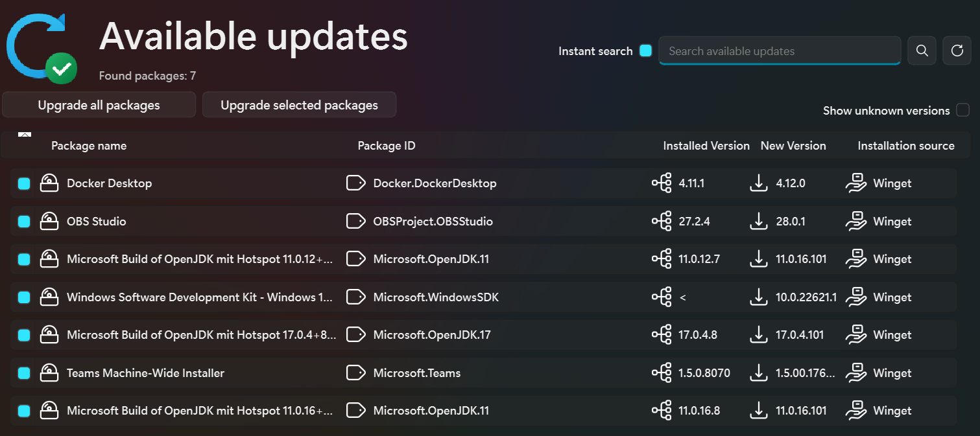Enable Show unknown versions checkbox
980x436 pixels.
[x=962, y=109]
